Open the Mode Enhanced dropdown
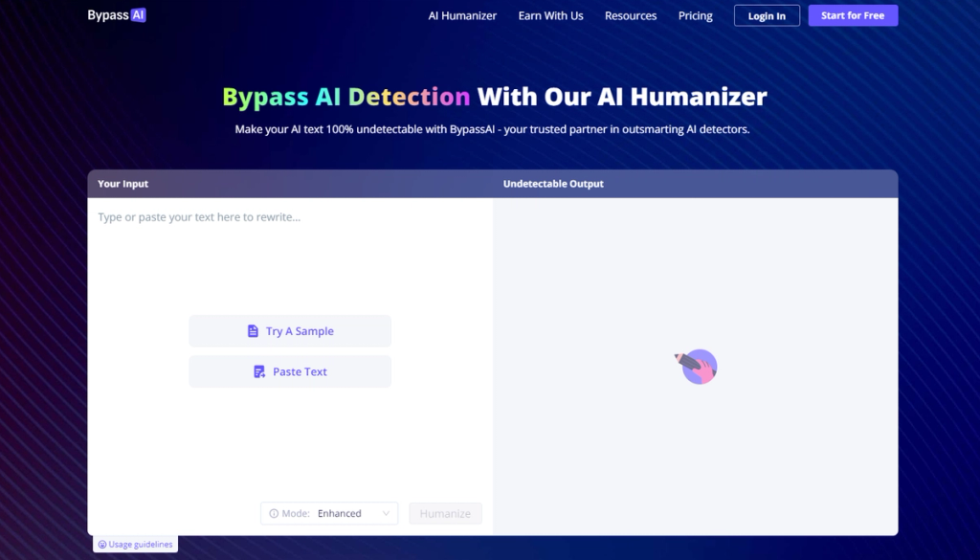Image resolution: width=980 pixels, height=560 pixels. (329, 513)
